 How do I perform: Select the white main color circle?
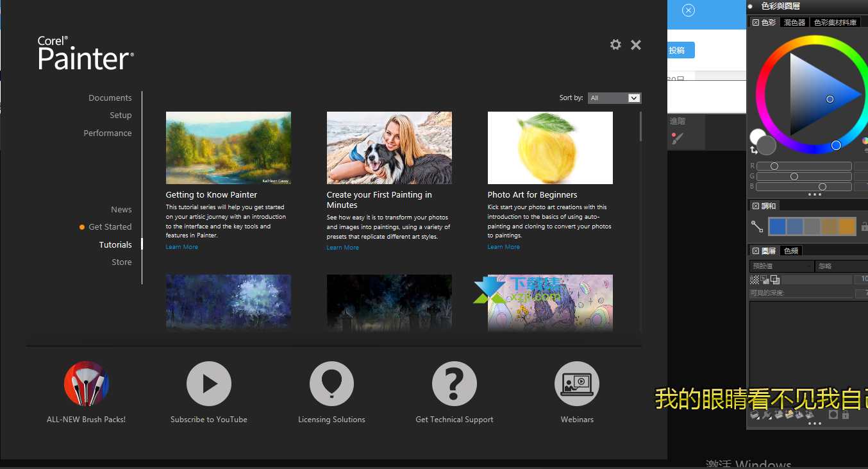click(x=756, y=135)
